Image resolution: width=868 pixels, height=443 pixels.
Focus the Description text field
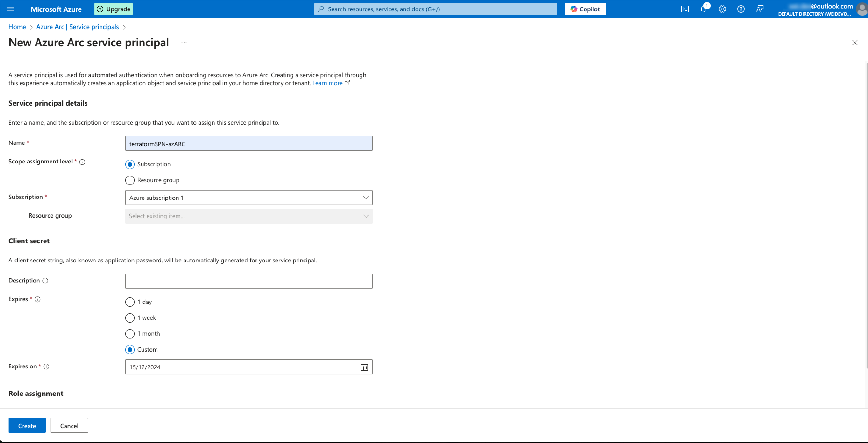249,281
